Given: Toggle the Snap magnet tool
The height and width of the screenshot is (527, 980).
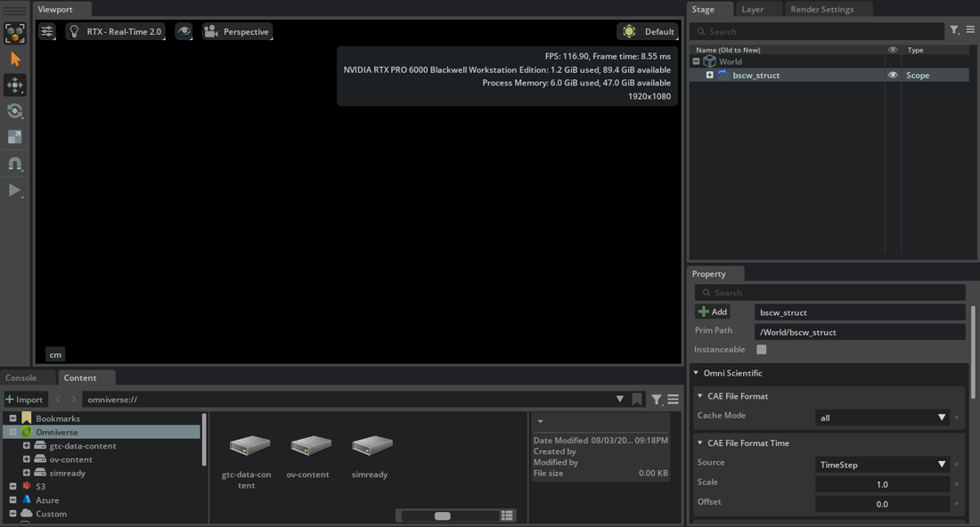Looking at the screenshot, I should pos(15,164).
